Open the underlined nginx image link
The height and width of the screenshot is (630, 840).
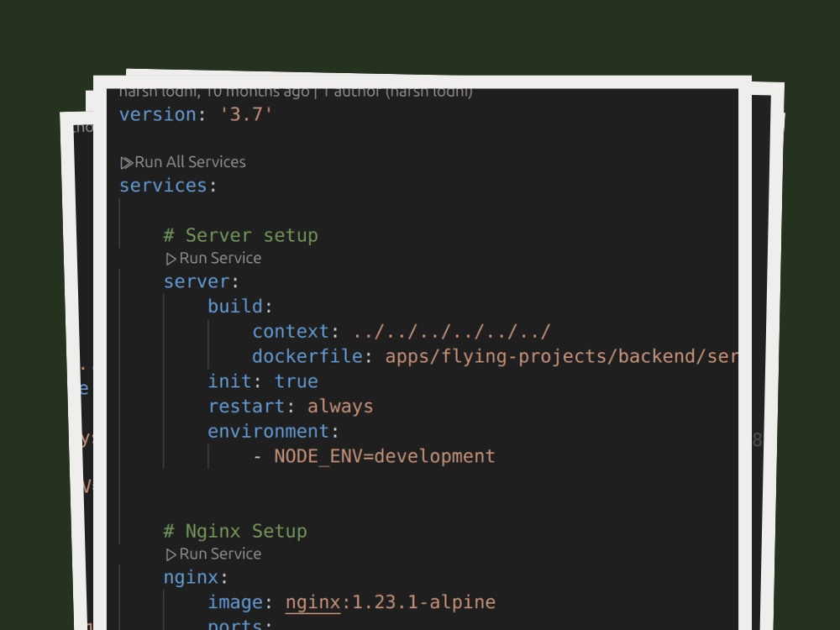[312, 602]
